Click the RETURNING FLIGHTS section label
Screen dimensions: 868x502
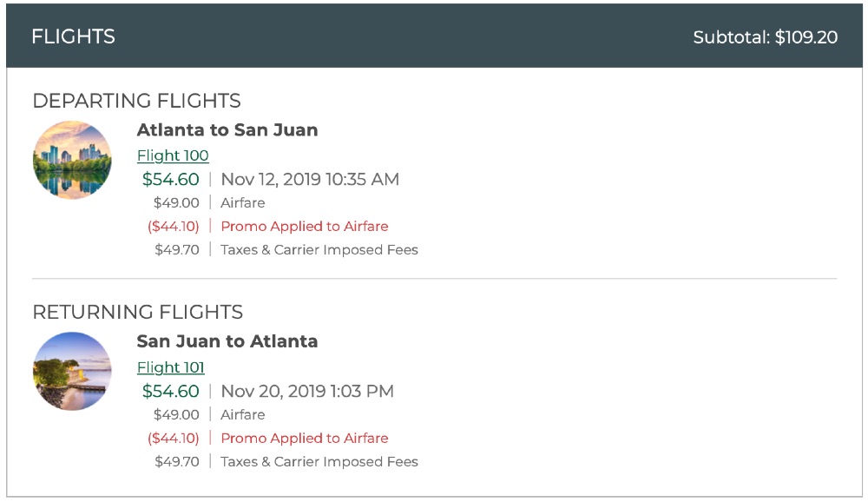[x=138, y=312]
